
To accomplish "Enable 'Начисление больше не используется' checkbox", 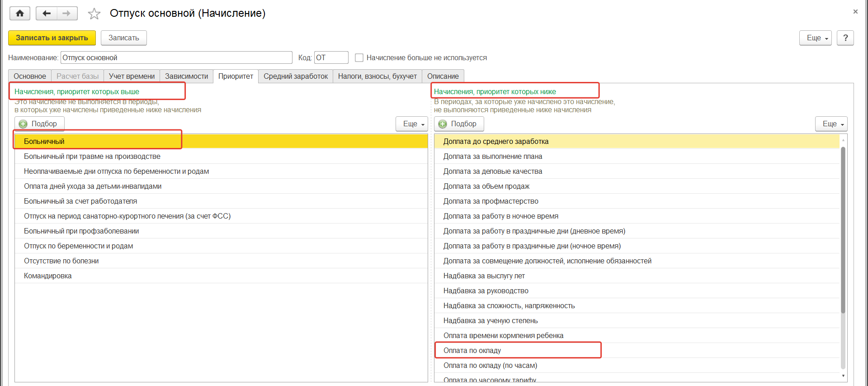I will pos(359,58).
